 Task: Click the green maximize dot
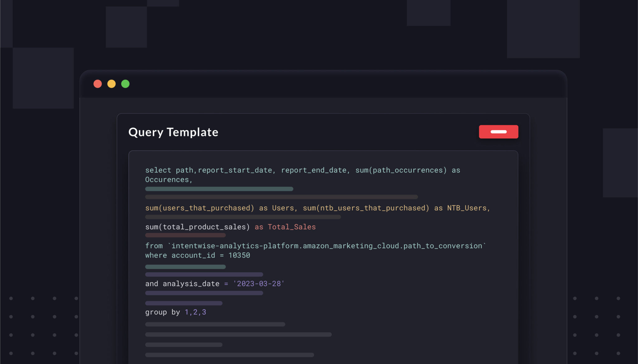tap(125, 84)
